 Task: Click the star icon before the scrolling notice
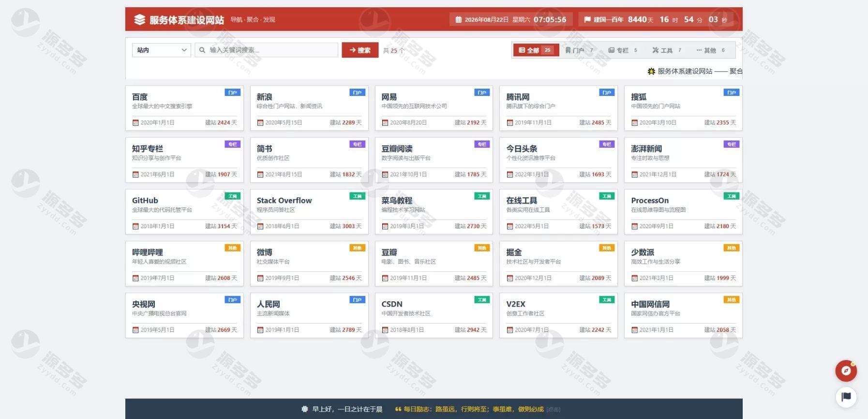coord(651,71)
